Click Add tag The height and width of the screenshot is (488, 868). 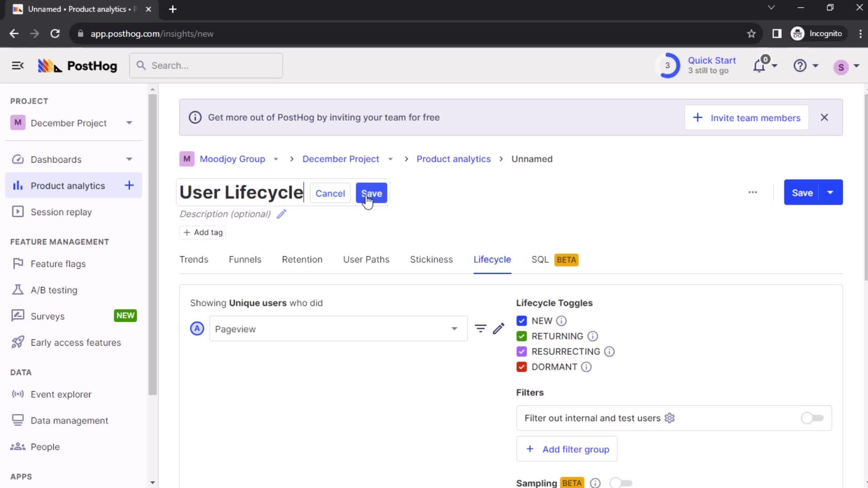[x=203, y=232]
